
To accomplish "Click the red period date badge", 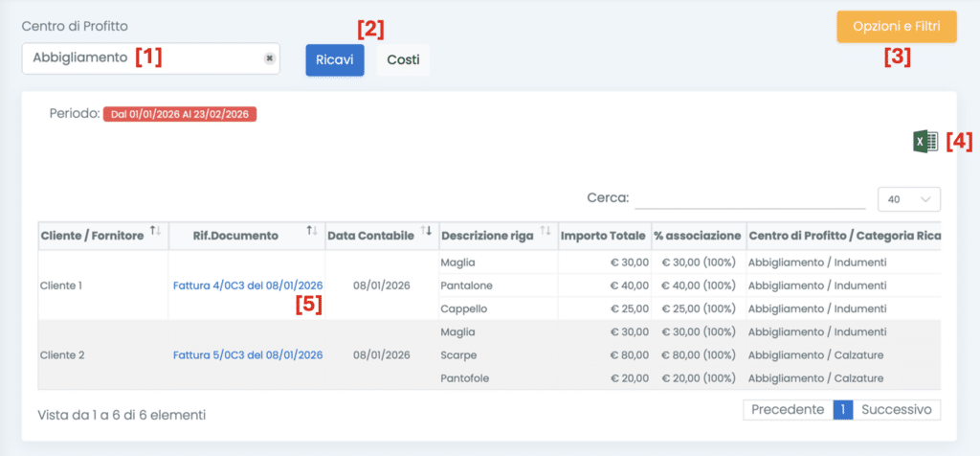I will click(x=180, y=114).
